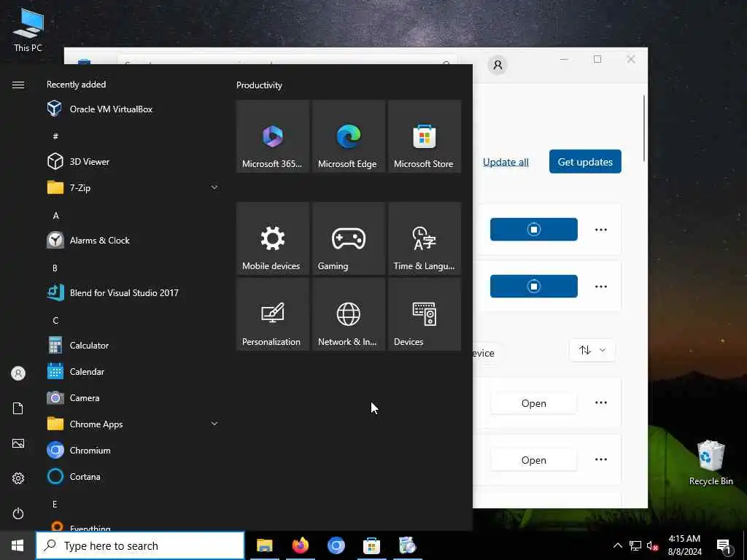The image size is (747, 560).
Task: Click the Microsoft Store vertical scrollbar
Action: click(644, 128)
